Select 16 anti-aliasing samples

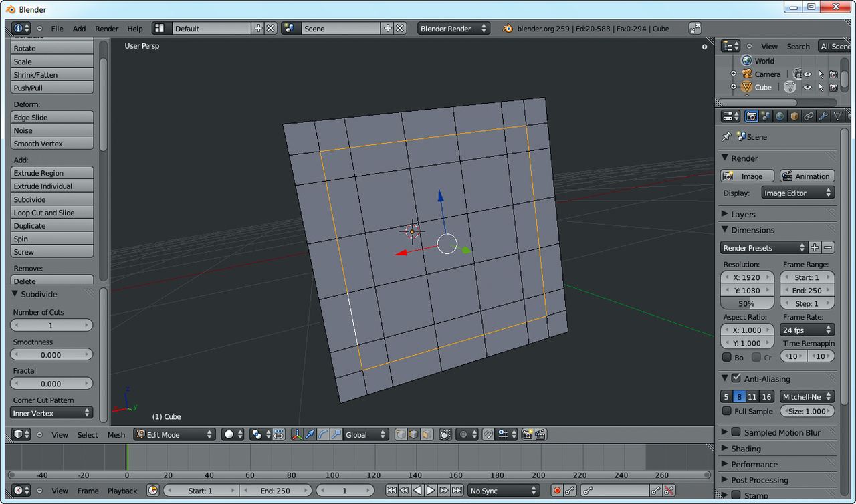[767, 396]
